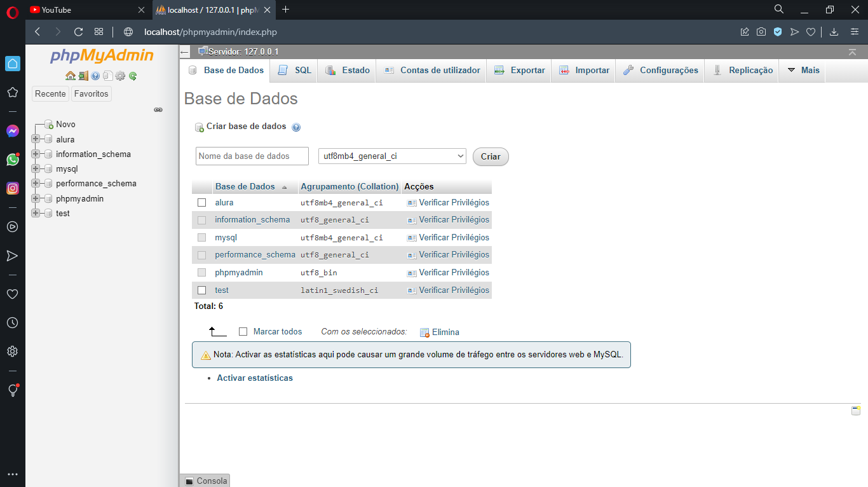Go to the Exportar tab

coord(520,71)
